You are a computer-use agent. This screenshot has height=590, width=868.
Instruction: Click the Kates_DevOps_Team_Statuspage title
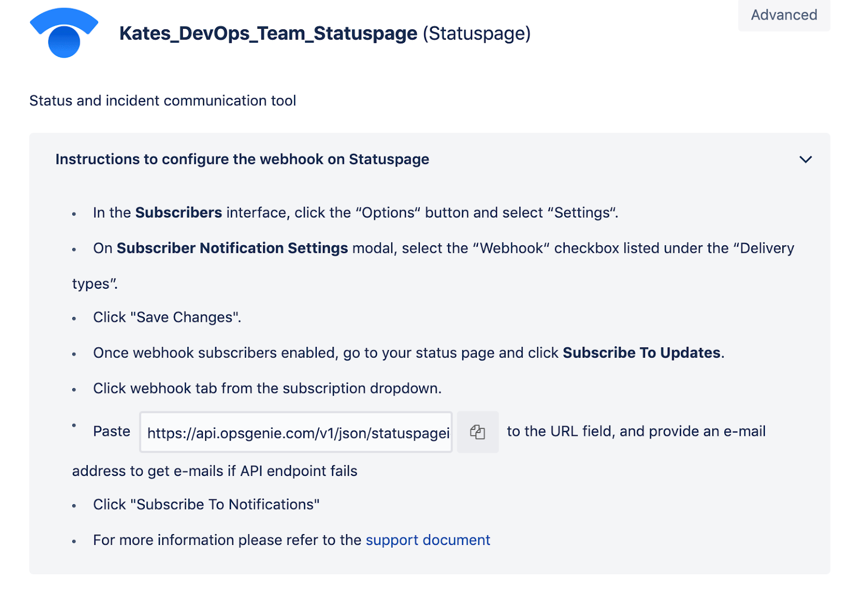coord(266,33)
